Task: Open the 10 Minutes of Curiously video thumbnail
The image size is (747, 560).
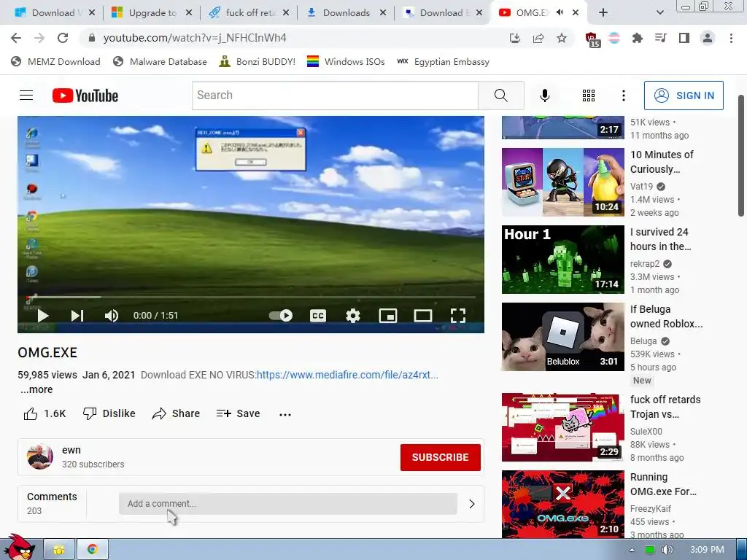Action: click(562, 182)
